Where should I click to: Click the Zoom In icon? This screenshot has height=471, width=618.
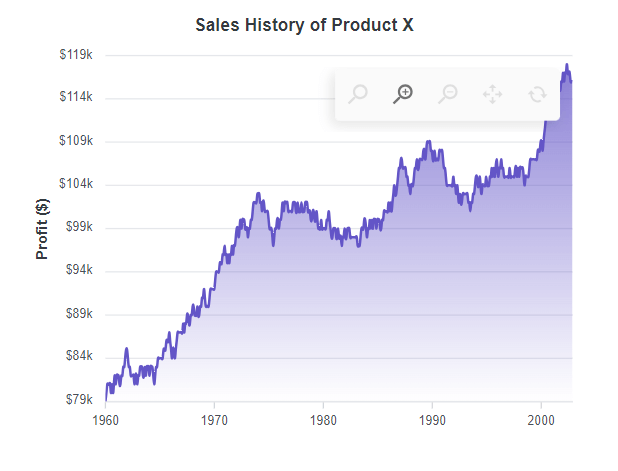point(403,94)
